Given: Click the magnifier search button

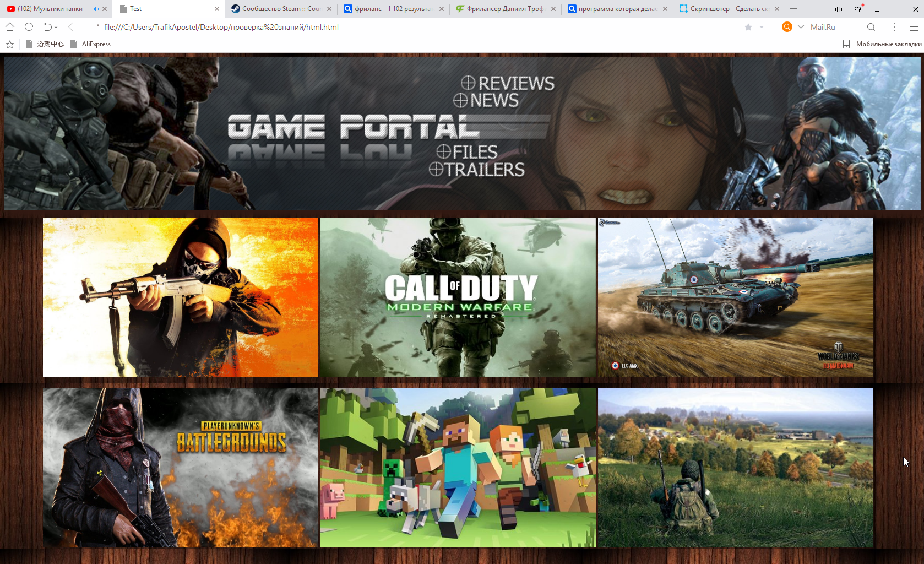Looking at the screenshot, I should tap(871, 27).
